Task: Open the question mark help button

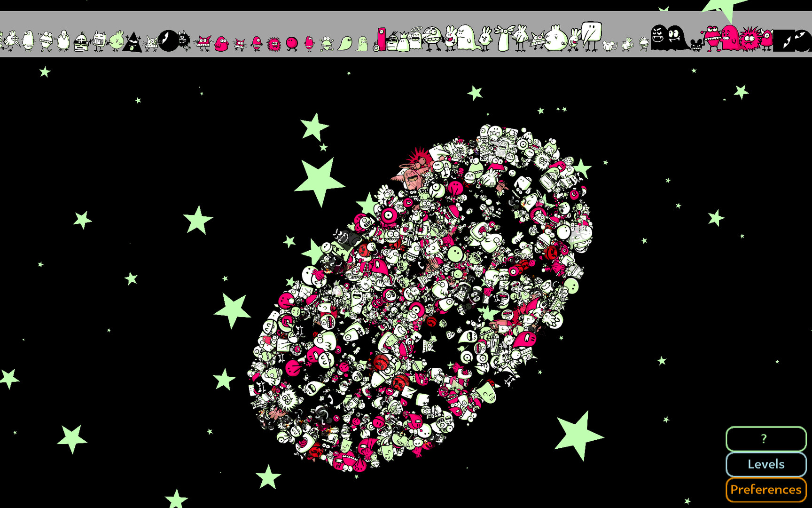Action: 765,439
